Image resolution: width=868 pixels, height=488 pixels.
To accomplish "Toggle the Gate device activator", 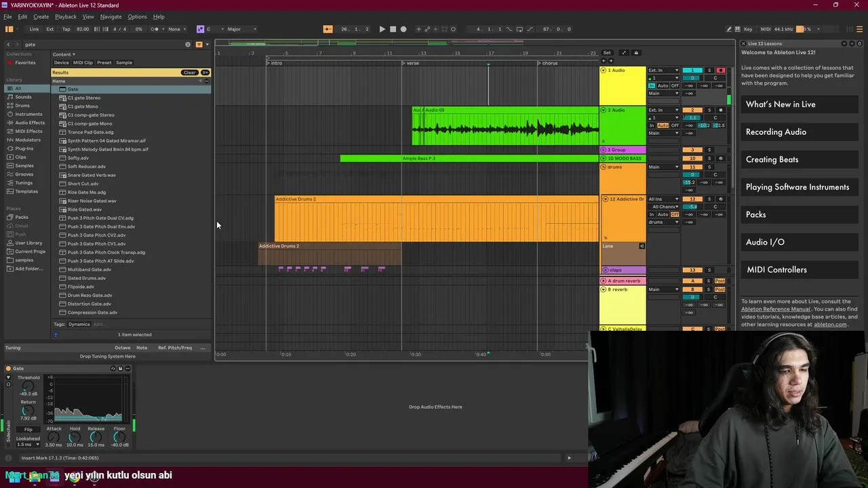I will 8,369.
